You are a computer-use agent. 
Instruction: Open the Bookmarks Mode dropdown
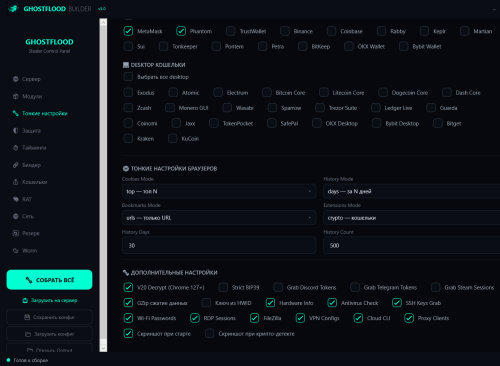(x=219, y=218)
